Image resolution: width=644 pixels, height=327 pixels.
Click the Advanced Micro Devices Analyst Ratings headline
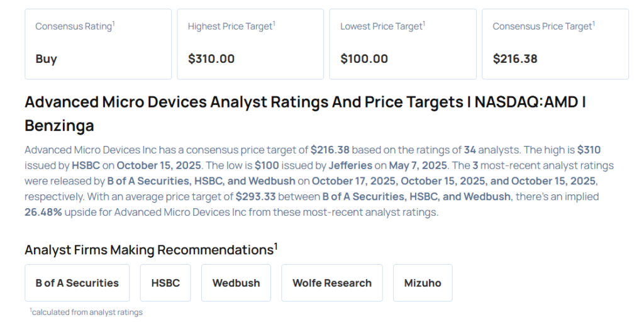click(x=305, y=113)
